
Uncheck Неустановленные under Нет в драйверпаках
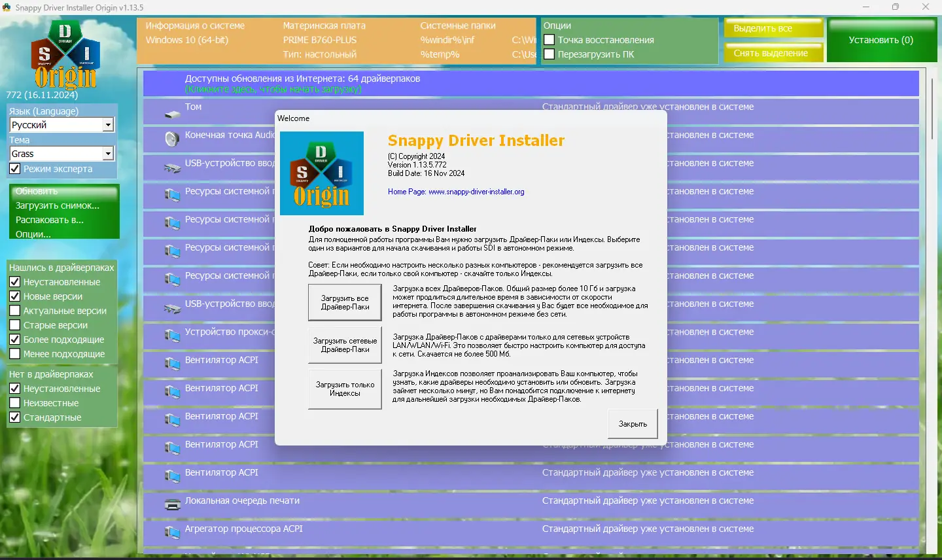[15, 389]
